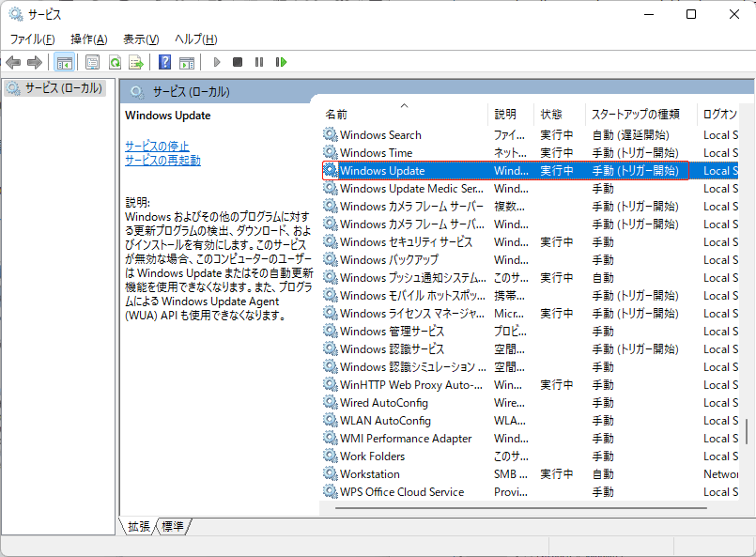Toggle the console tree visibility icon

click(x=63, y=62)
